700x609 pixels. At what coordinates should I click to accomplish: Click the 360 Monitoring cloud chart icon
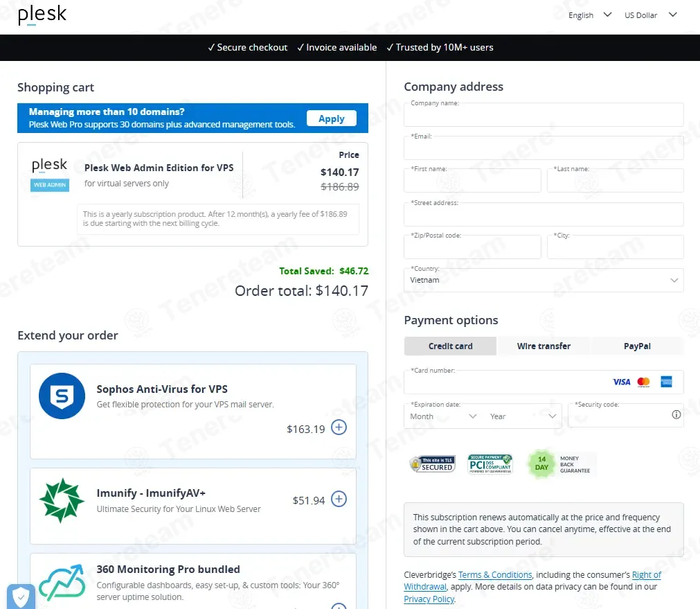62,582
